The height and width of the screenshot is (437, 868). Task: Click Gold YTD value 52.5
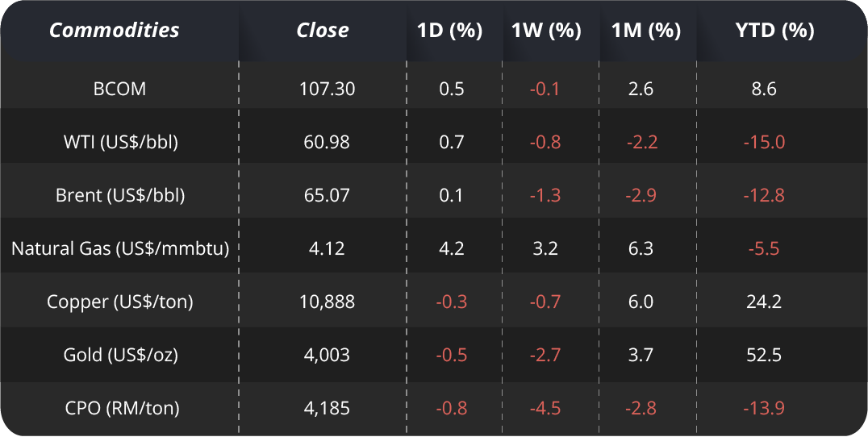(764, 355)
